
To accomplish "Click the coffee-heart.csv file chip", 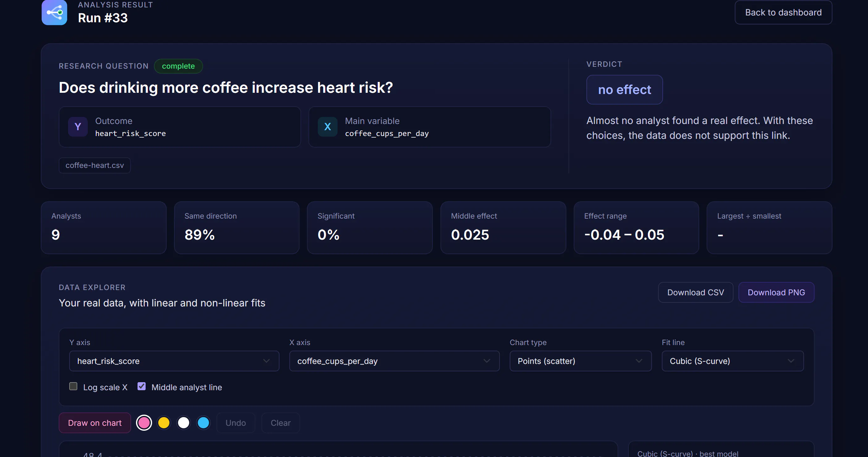I will pyautogui.click(x=95, y=165).
